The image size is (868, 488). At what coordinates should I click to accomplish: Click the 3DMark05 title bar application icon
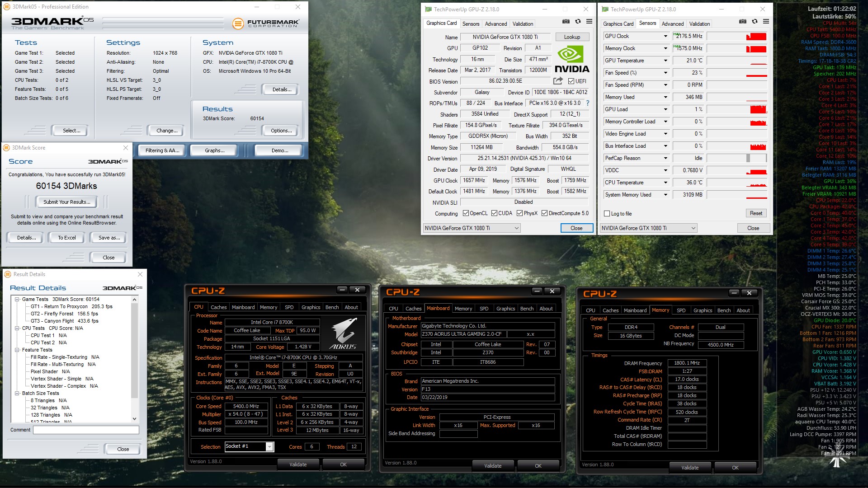click(x=7, y=6)
